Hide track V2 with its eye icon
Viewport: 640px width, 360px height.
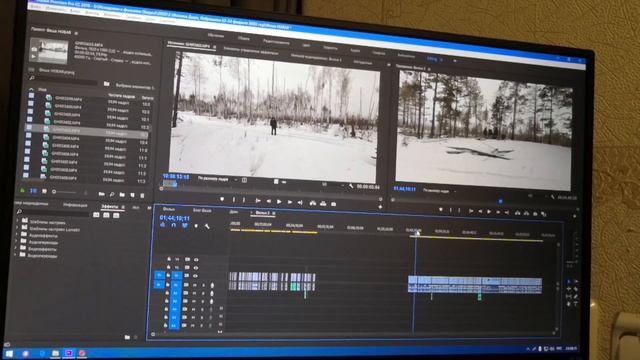[x=196, y=268]
